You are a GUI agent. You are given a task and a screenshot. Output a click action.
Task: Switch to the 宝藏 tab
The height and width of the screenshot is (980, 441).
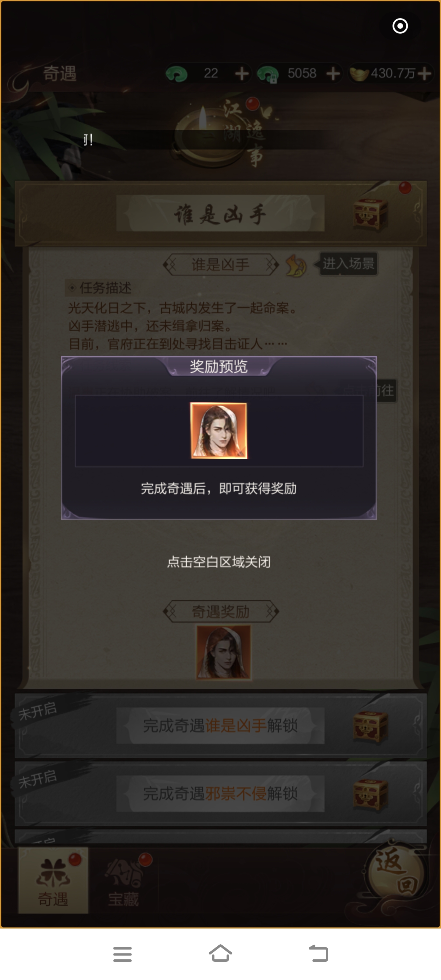coord(124,880)
